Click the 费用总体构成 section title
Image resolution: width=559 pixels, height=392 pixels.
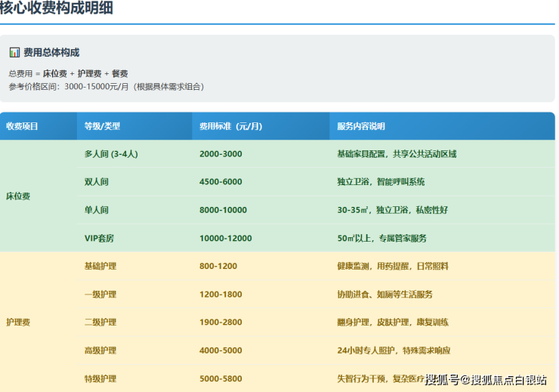click(51, 53)
